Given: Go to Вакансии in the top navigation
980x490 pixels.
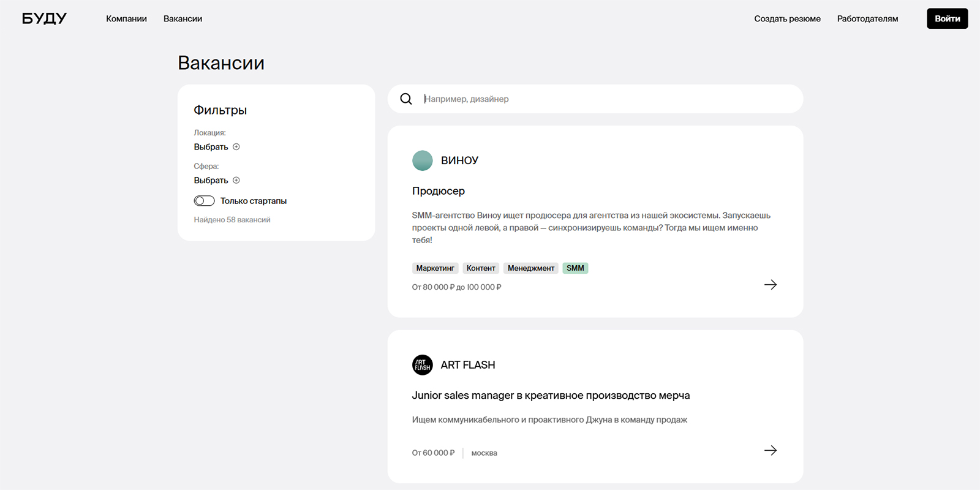Looking at the screenshot, I should click(183, 19).
